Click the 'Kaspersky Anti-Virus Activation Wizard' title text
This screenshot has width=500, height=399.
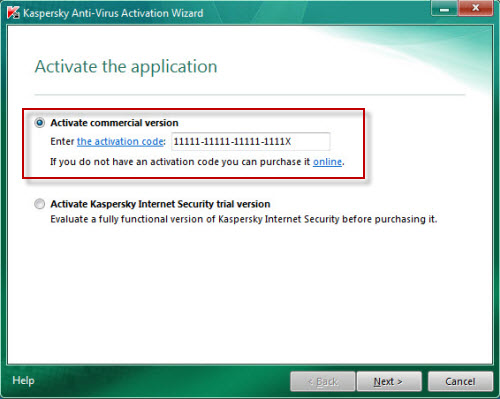(113, 13)
